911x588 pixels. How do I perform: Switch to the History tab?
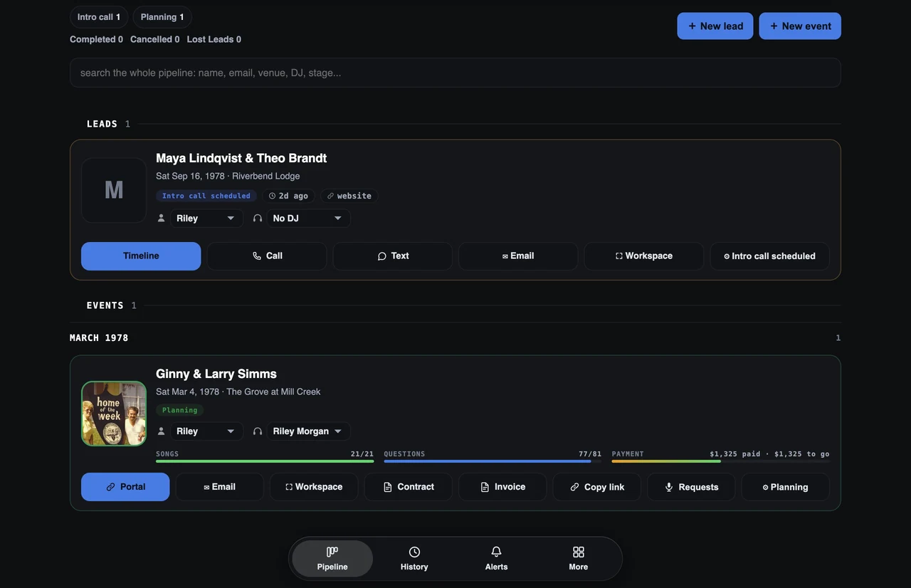tap(414, 559)
